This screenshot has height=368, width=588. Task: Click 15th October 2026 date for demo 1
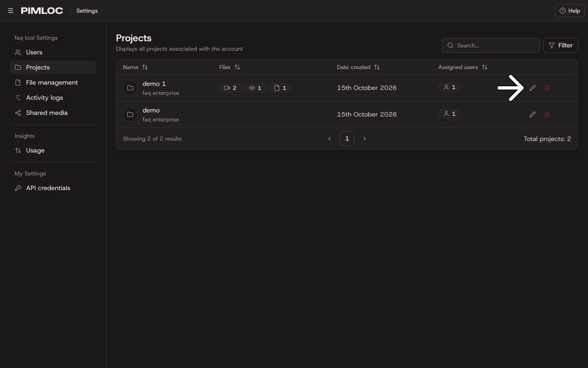pos(367,88)
